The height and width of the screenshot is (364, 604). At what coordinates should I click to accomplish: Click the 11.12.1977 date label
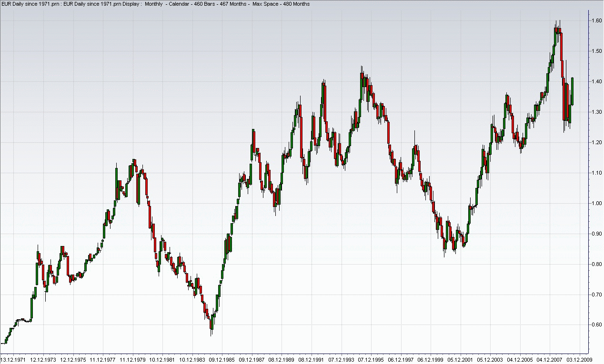click(x=103, y=360)
